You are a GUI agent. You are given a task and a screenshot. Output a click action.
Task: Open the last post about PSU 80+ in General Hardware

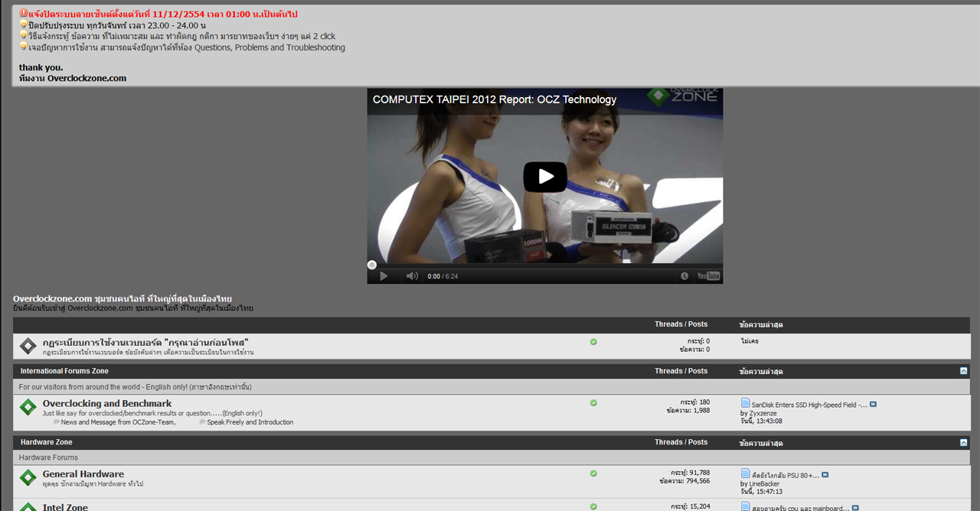(786, 475)
